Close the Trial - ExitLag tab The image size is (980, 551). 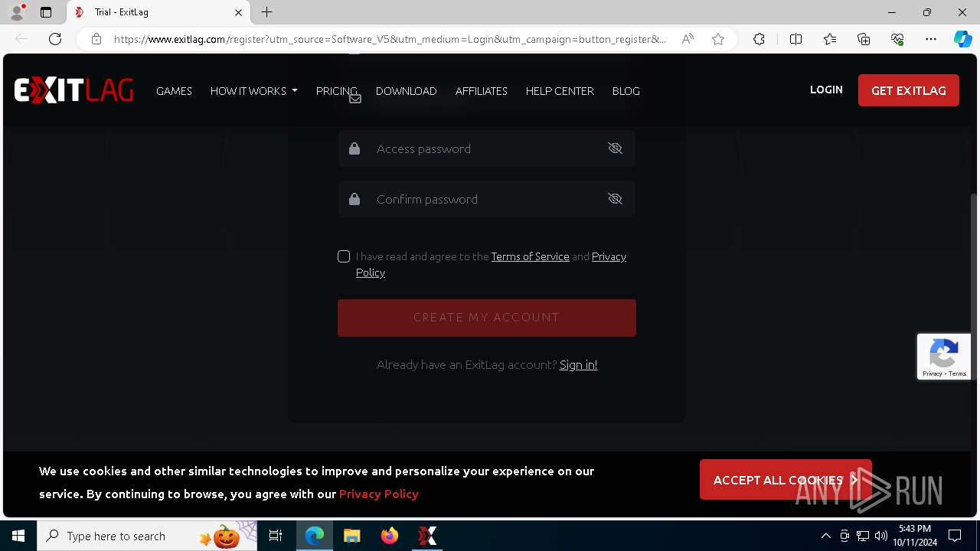[x=238, y=12]
